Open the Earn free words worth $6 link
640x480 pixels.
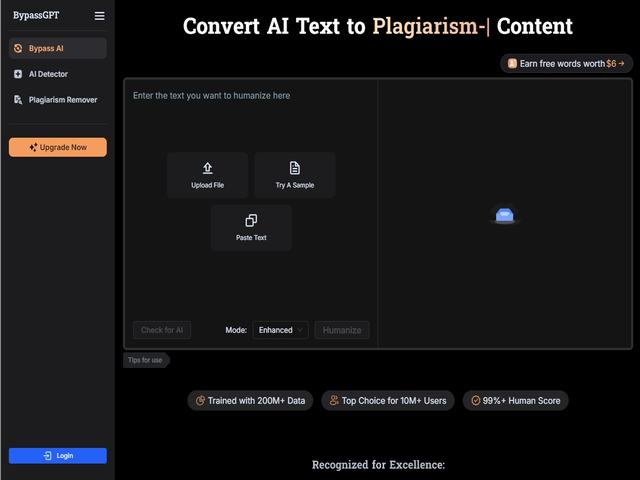567,63
